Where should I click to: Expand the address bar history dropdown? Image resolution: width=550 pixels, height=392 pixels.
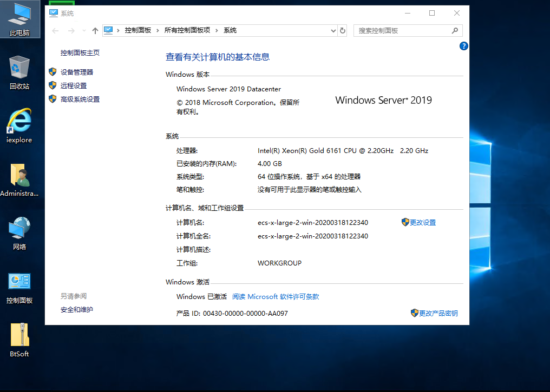point(333,31)
